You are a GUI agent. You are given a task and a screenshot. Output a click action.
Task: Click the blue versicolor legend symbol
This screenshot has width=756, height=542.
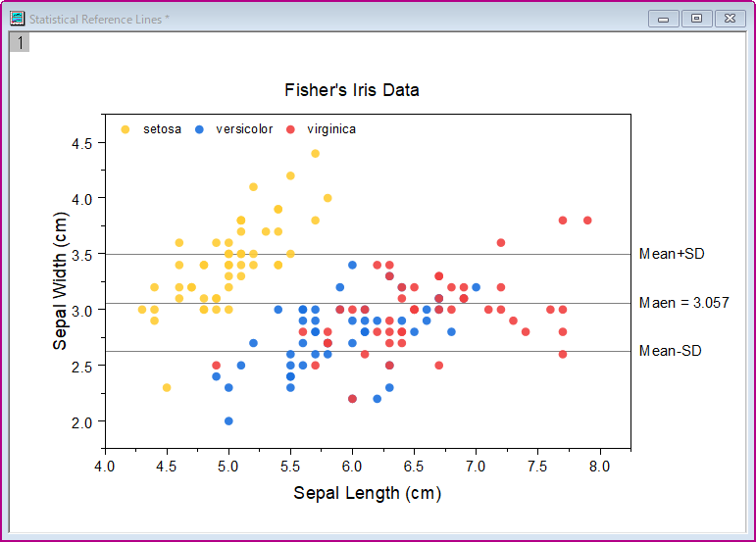pos(200,129)
